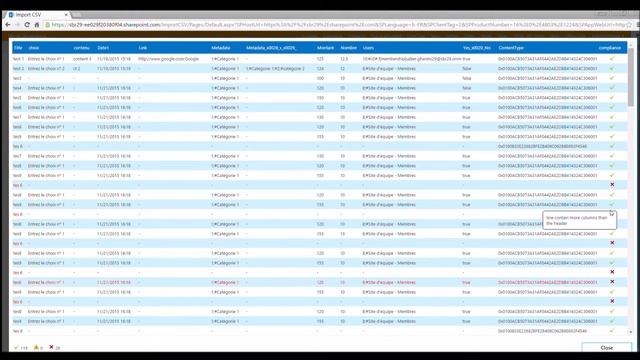Click the Metadata column header
The height and width of the screenshot is (360, 640).
tap(221, 48)
